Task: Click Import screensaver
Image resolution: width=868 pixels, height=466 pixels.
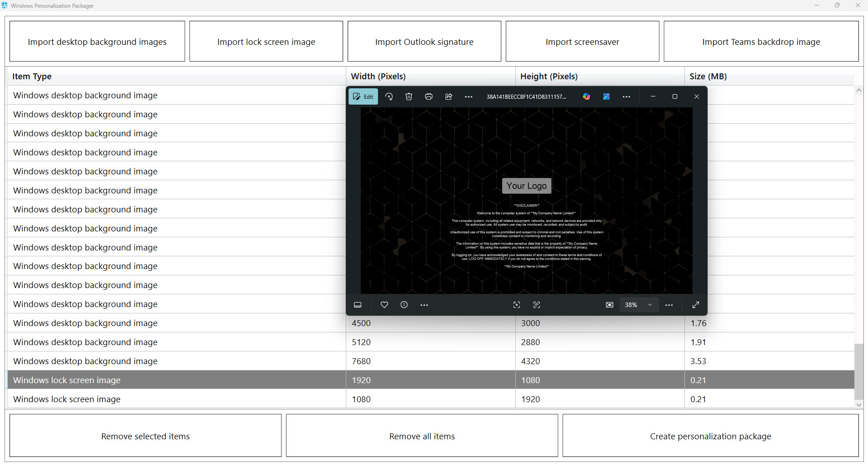Action: 582,42
